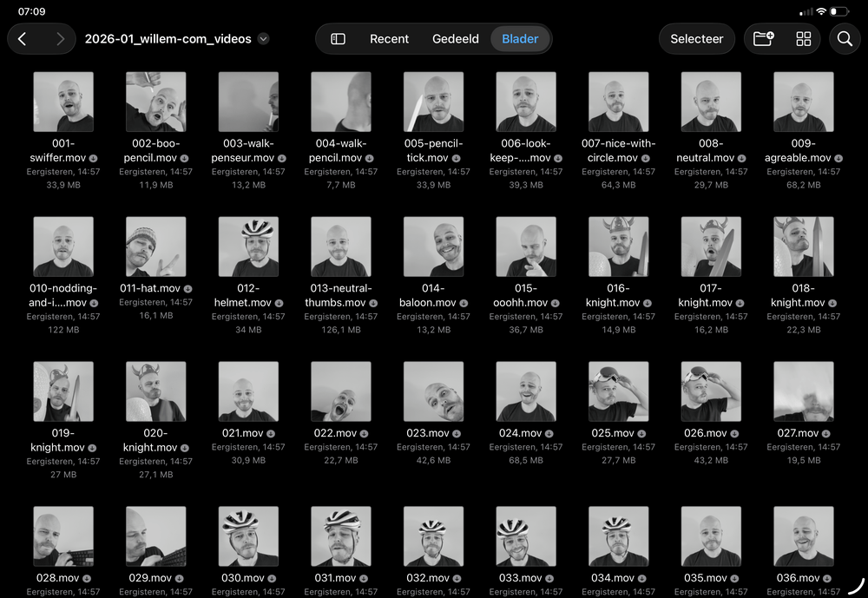This screenshot has height=598, width=868.
Task: Expand the folder name dropdown chevron
Action: click(x=263, y=38)
